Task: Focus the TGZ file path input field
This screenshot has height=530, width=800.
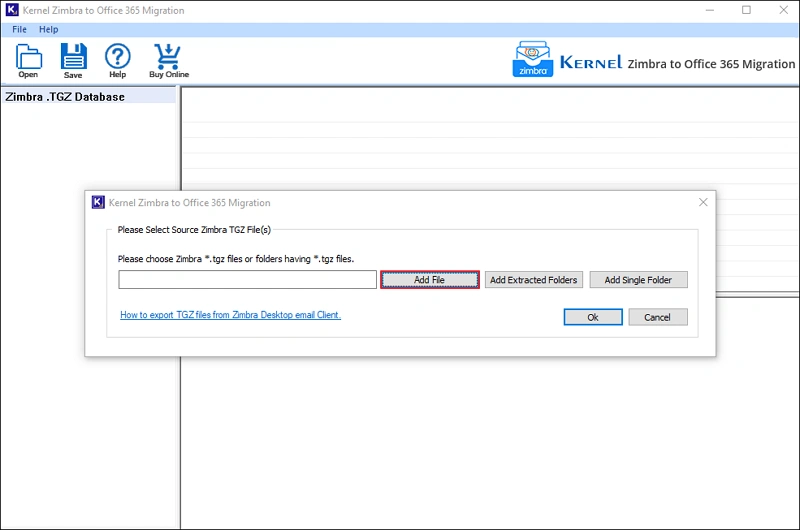Action: [x=247, y=280]
